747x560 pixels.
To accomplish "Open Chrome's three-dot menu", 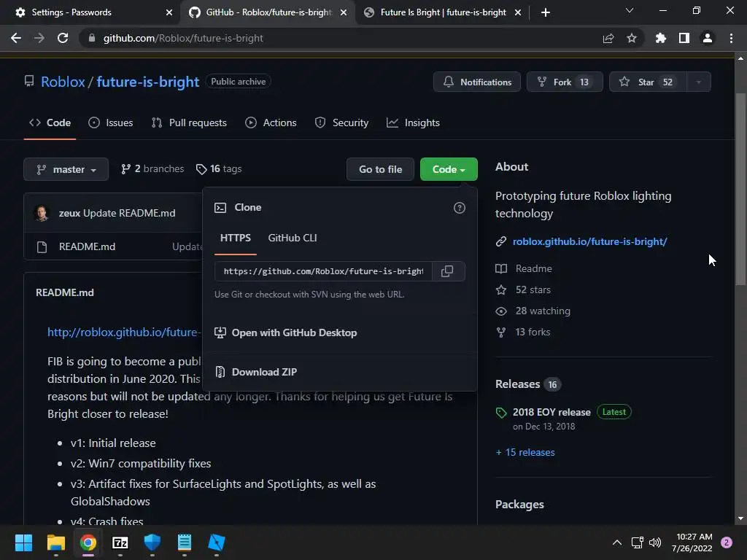I will coord(731,38).
